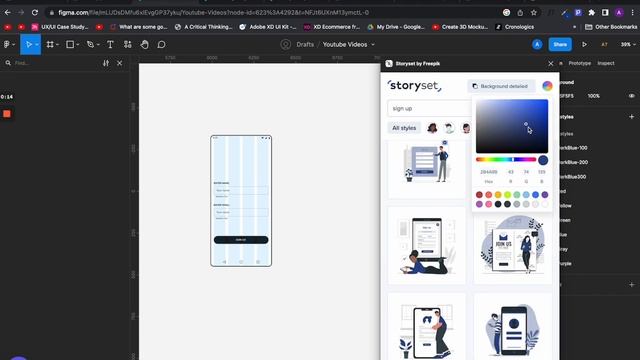The height and width of the screenshot is (360, 640).
Task: Select the Pen tool
Action: click(91, 44)
